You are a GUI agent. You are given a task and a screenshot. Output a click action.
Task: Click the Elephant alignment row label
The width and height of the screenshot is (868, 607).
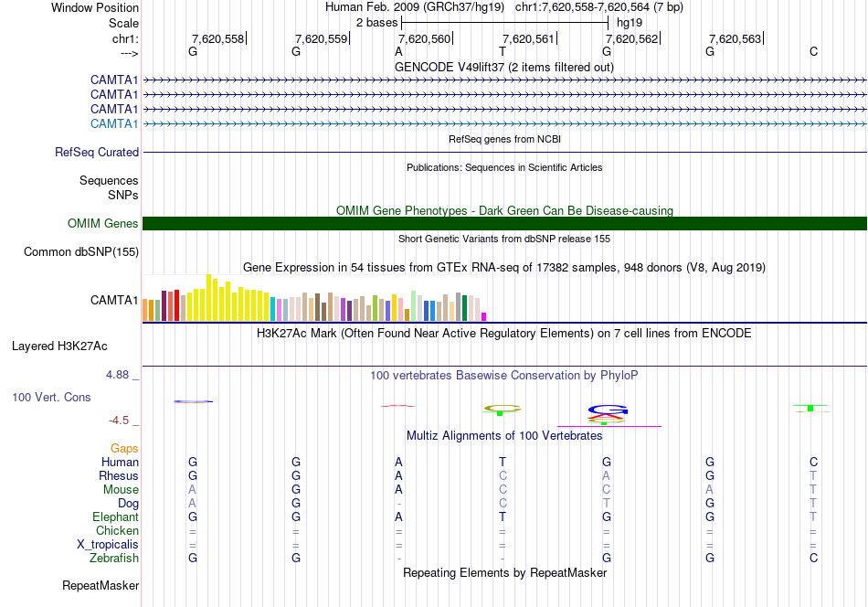[x=115, y=516]
